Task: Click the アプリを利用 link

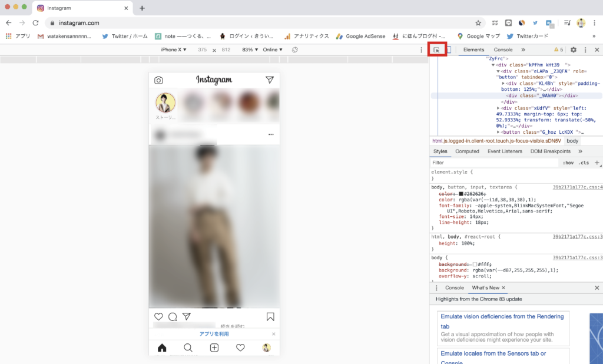Action: coord(214,334)
